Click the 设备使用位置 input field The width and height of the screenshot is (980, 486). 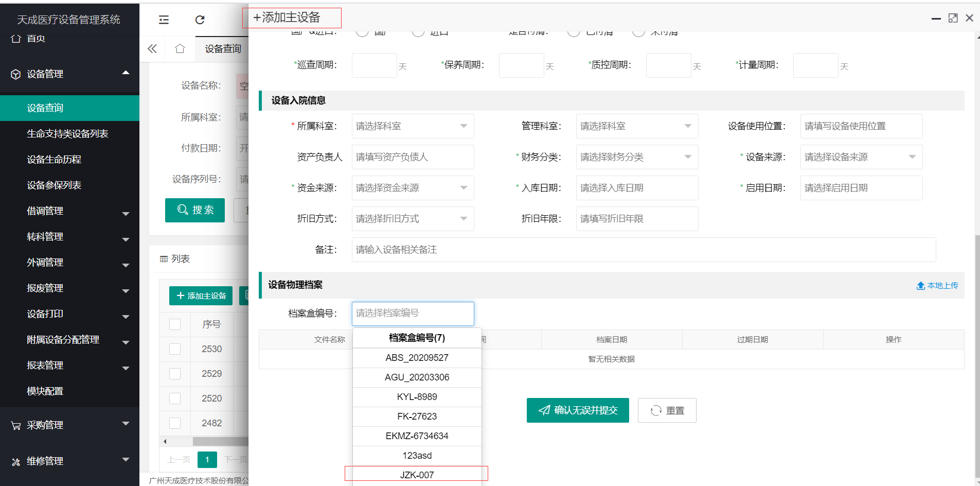861,126
